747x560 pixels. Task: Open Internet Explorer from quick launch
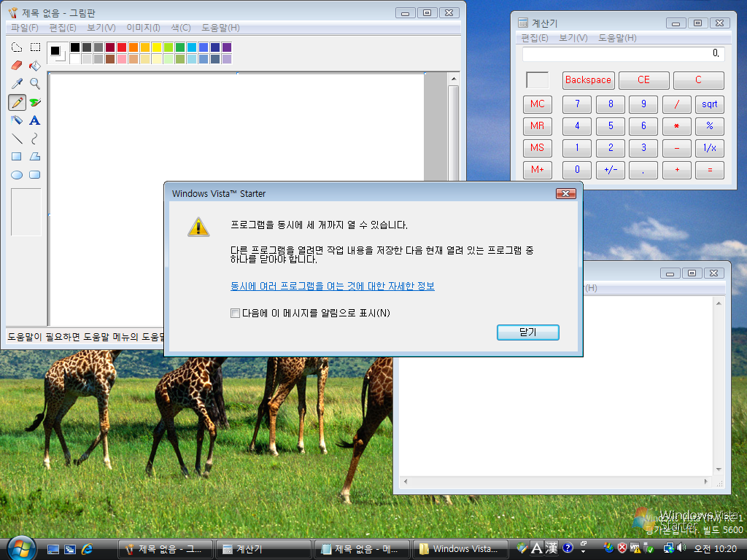point(88,549)
